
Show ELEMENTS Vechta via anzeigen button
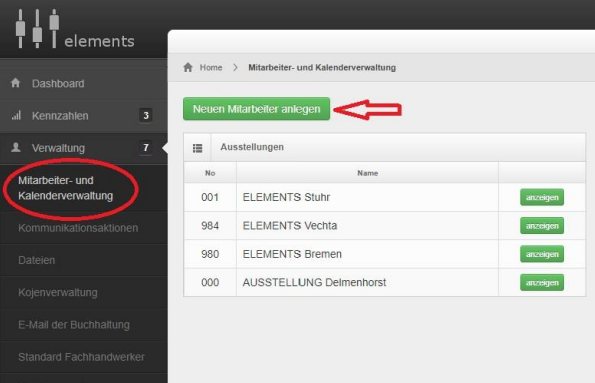(542, 226)
